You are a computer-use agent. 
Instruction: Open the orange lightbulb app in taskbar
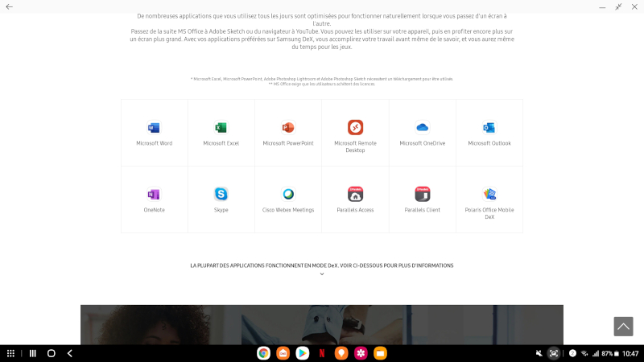click(x=341, y=353)
